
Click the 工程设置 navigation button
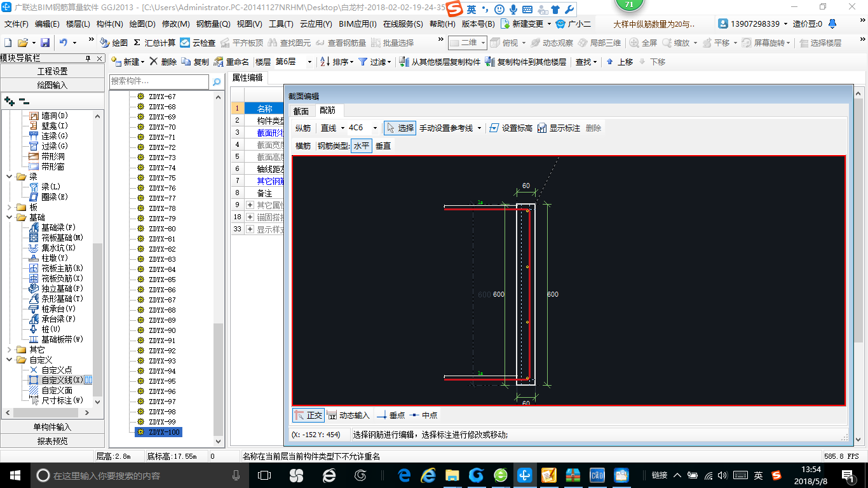coord(52,71)
